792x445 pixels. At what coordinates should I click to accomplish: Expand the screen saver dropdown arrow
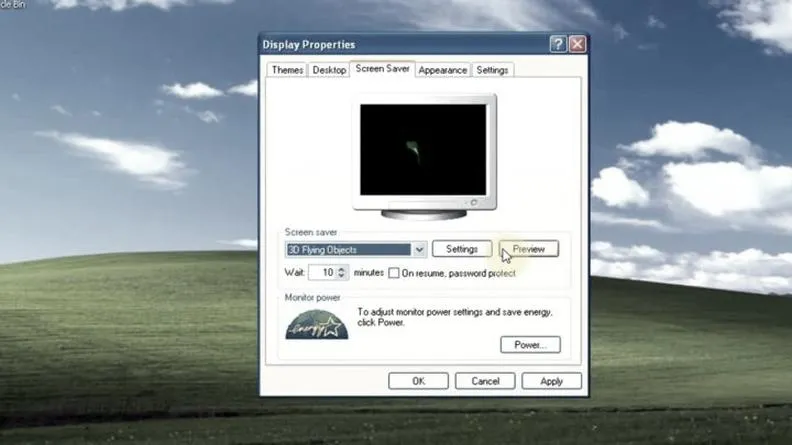[419, 250]
